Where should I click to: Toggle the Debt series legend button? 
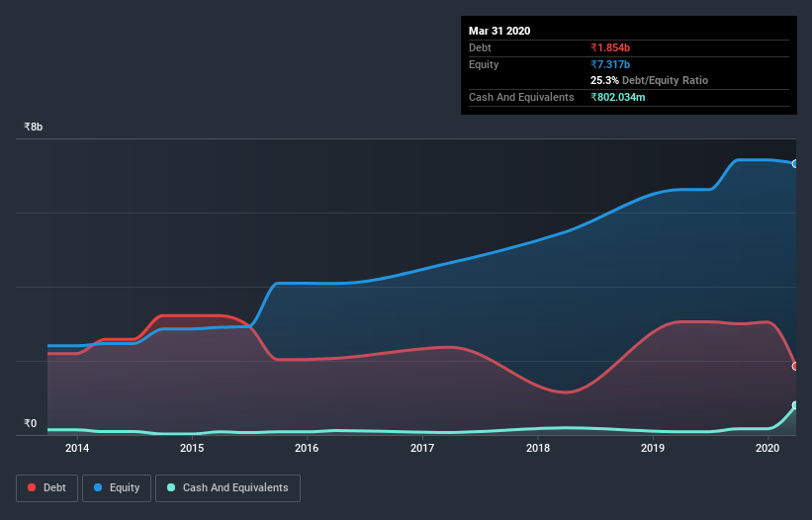[x=46, y=488]
